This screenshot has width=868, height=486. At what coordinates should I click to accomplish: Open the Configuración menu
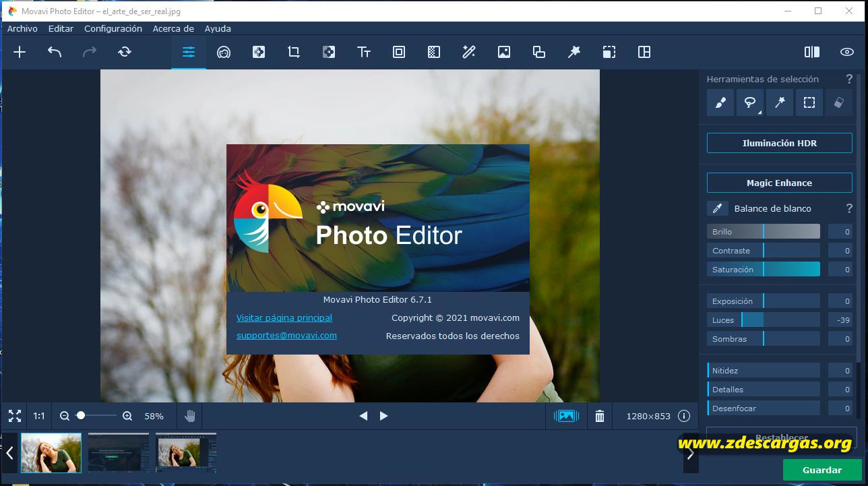point(113,28)
